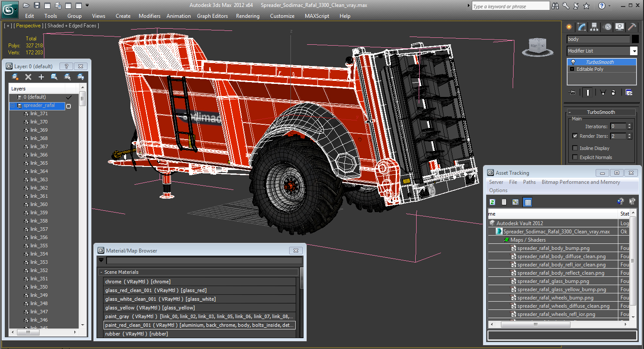Click the keyword search input field

(511, 6)
